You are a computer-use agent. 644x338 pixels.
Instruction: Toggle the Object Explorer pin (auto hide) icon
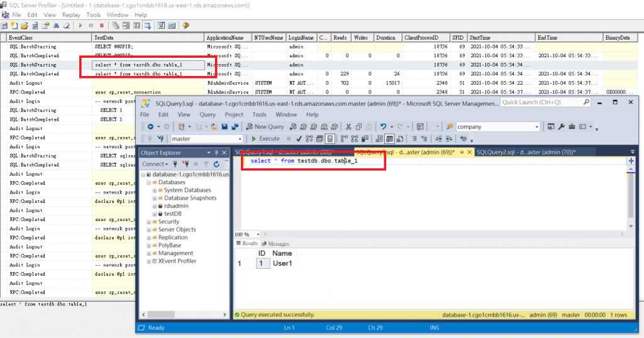[x=216, y=153]
